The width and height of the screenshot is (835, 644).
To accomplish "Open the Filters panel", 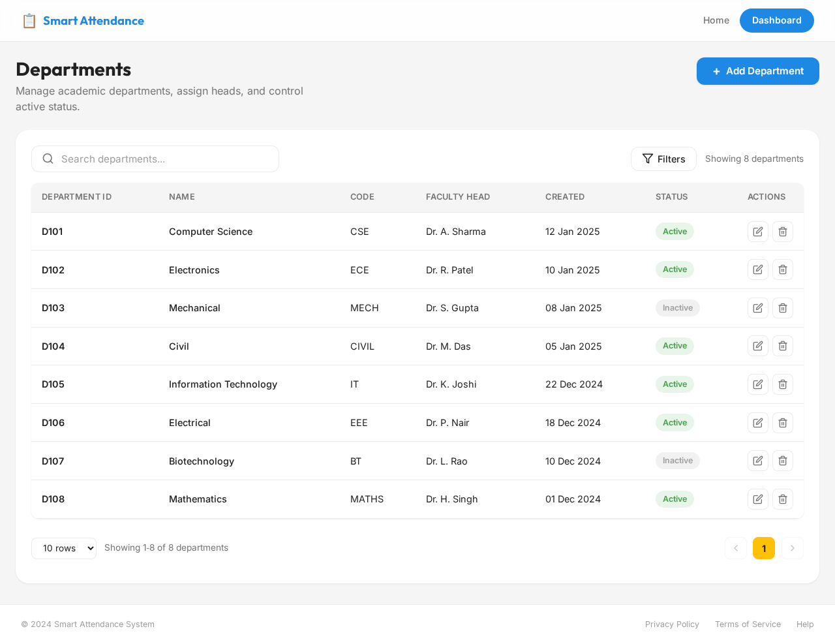I will (x=663, y=159).
